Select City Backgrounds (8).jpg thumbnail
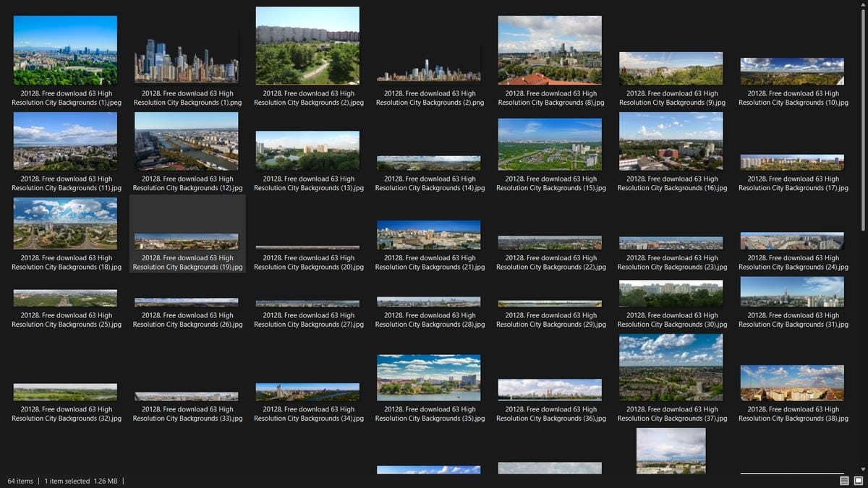Screen dimensions: 868x488 pyautogui.click(x=550, y=50)
